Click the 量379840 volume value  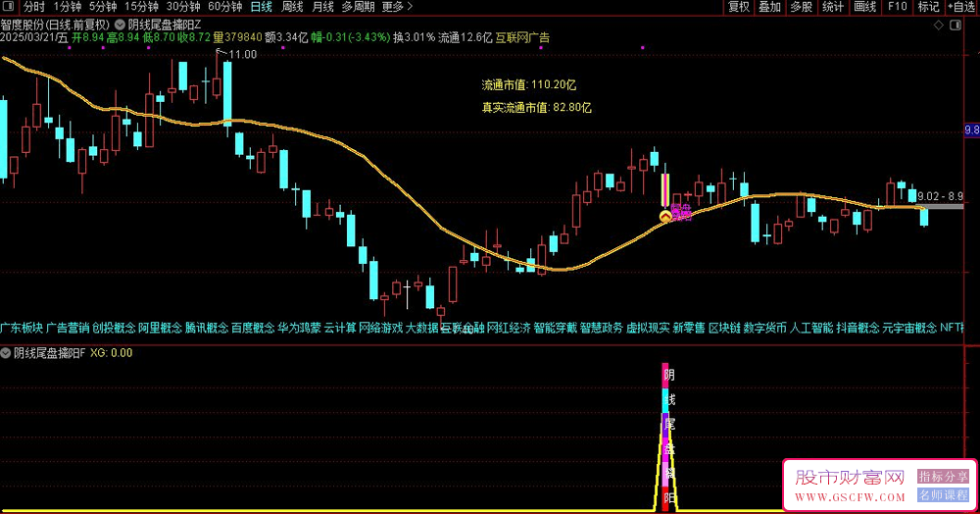point(237,37)
